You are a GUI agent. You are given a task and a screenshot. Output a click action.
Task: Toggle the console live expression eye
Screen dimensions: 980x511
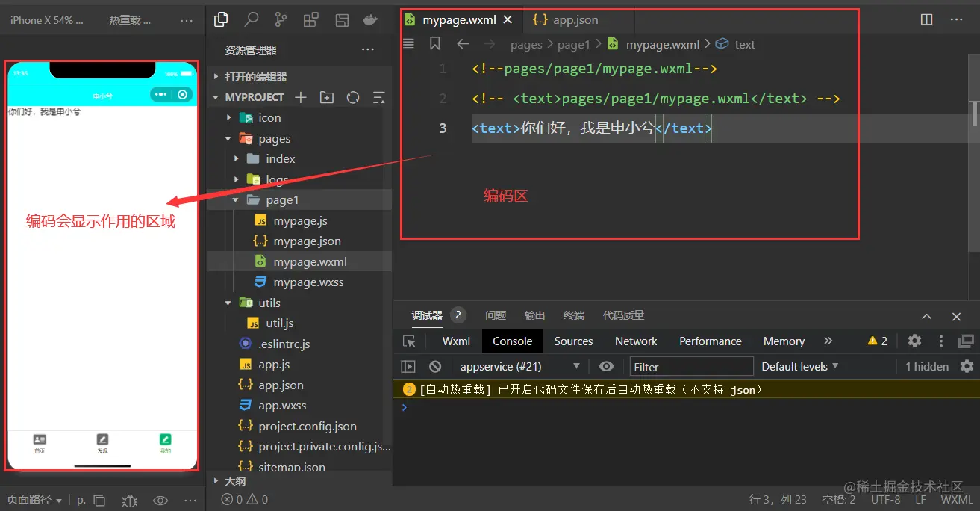607,367
